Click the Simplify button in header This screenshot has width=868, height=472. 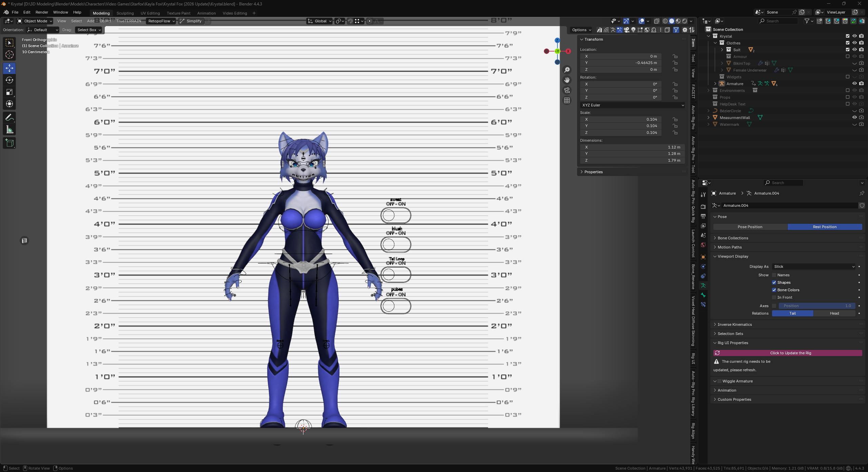[191, 21]
